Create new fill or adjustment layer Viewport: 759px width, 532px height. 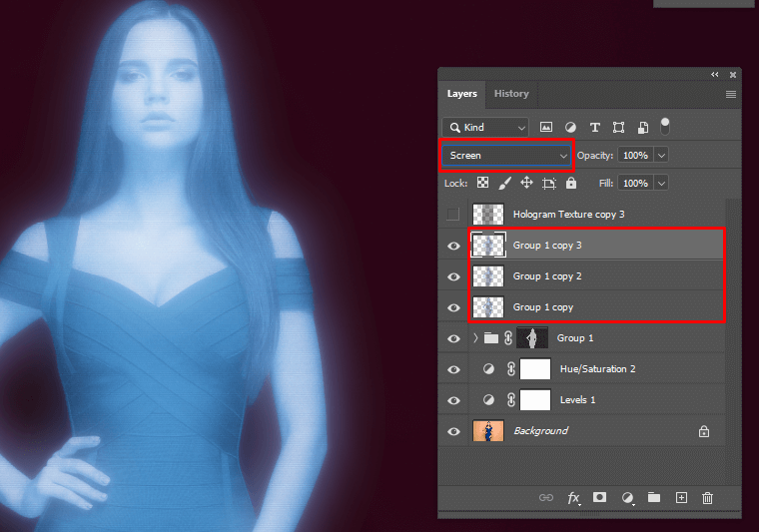[x=627, y=498]
